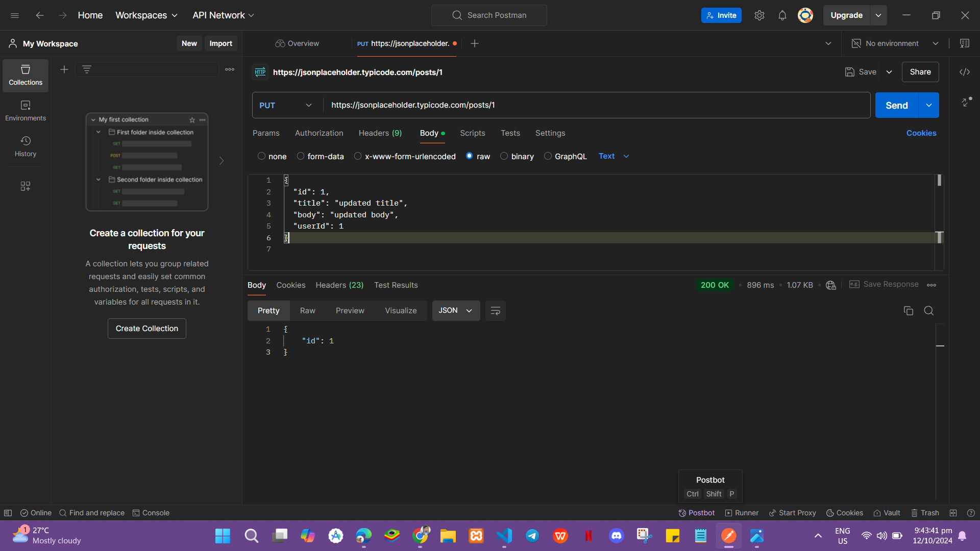Open the History sidebar panel

point(26,146)
